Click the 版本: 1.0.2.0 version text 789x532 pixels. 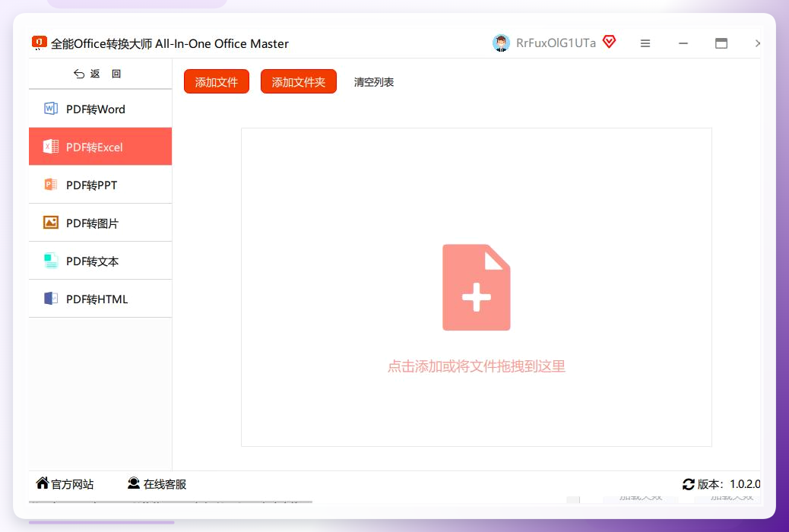[728, 484]
